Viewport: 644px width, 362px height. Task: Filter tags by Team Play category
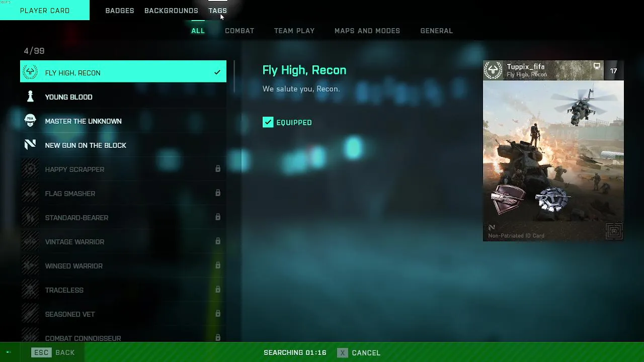pyautogui.click(x=294, y=31)
